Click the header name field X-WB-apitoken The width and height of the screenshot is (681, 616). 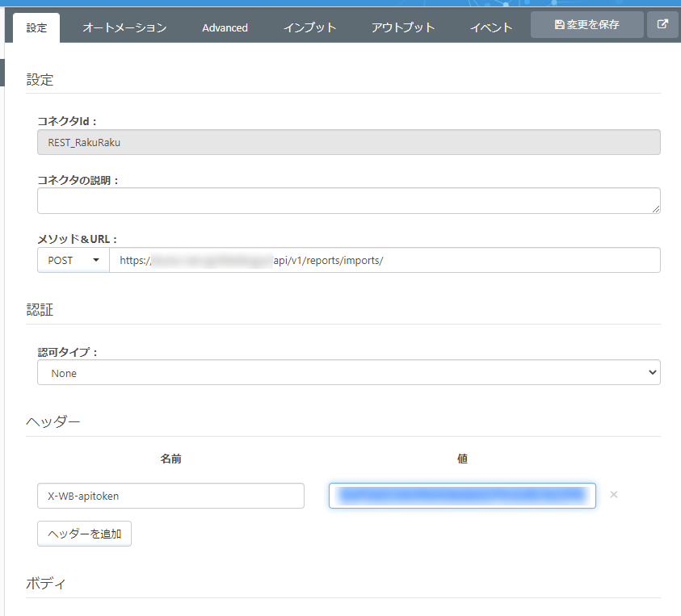[x=170, y=496]
